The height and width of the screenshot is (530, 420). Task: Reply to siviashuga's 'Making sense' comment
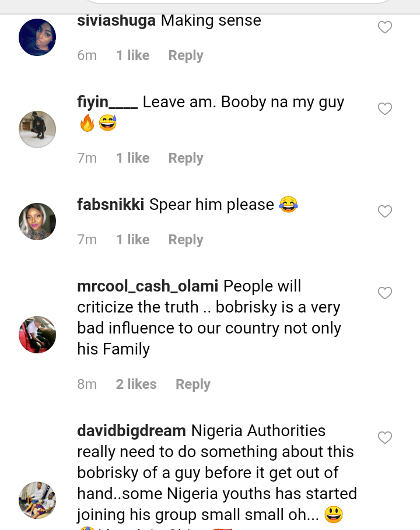185,55
